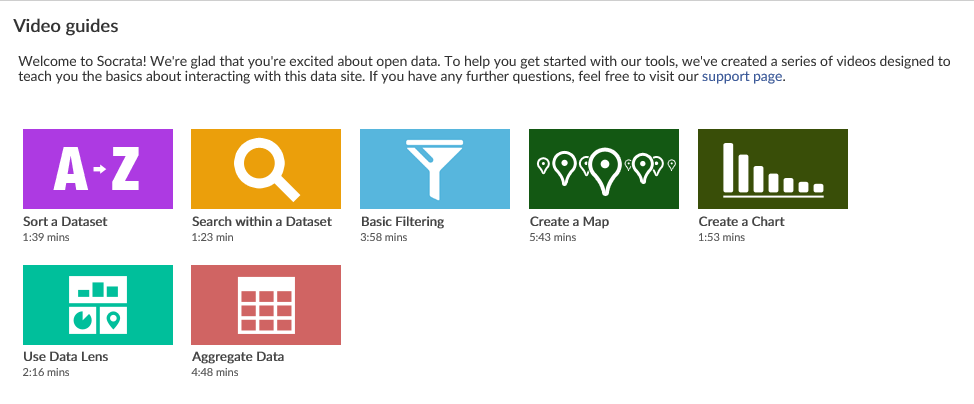The width and height of the screenshot is (974, 404).
Task: Click the orange magnifying glass icon
Action: [266, 169]
